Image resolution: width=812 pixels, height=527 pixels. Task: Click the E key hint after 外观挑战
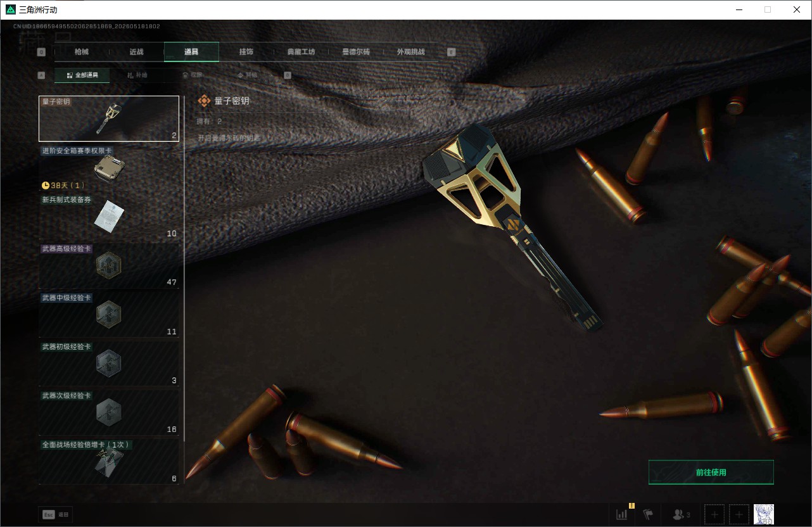pyautogui.click(x=452, y=52)
